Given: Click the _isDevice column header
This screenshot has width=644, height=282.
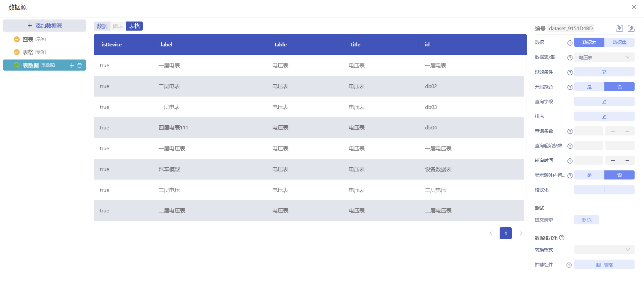Looking at the screenshot, I should 123,44.
